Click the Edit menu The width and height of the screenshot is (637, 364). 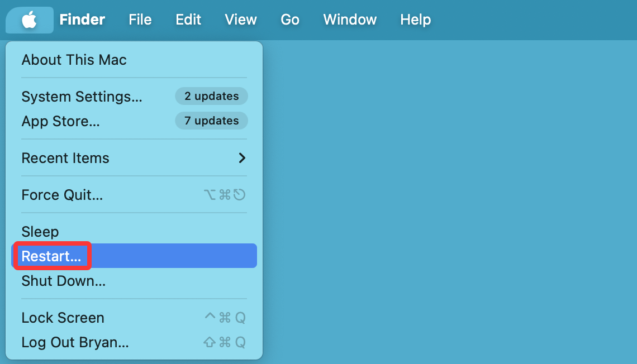point(188,20)
